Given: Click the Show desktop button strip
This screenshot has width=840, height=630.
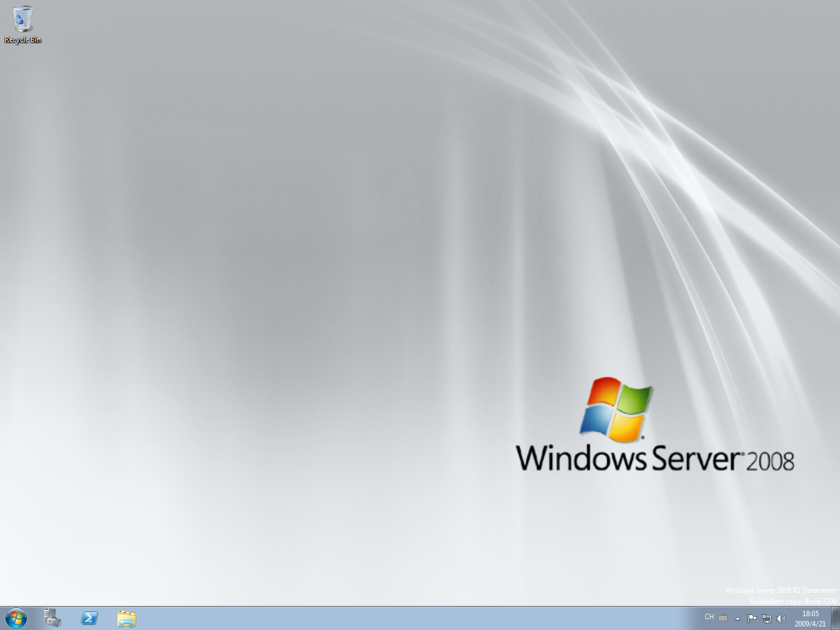Looking at the screenshot, I should 835,619.
